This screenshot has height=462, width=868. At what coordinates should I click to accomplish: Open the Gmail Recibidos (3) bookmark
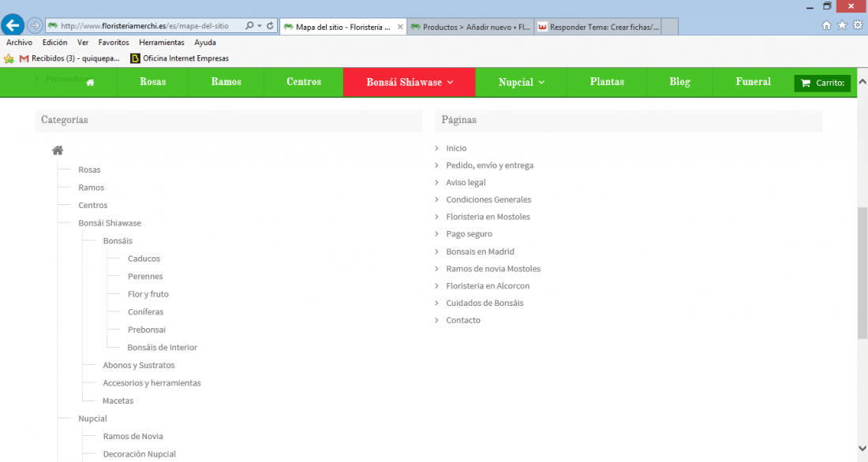point(69,58)
